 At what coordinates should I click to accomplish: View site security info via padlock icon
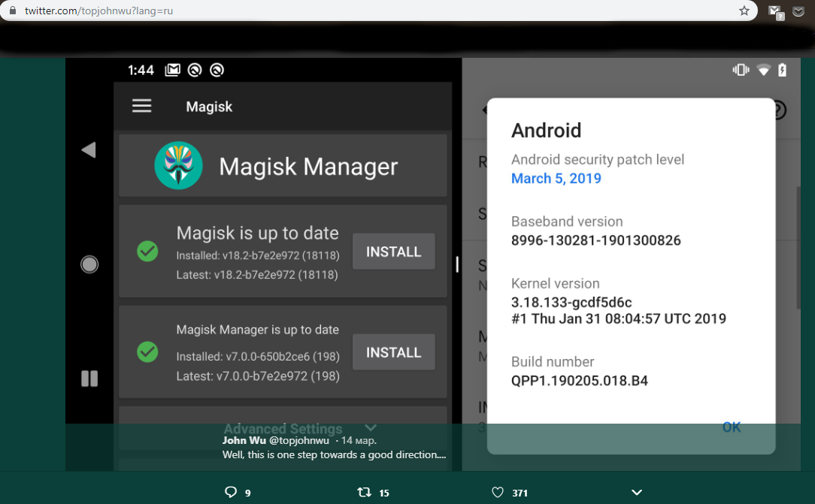13,11
